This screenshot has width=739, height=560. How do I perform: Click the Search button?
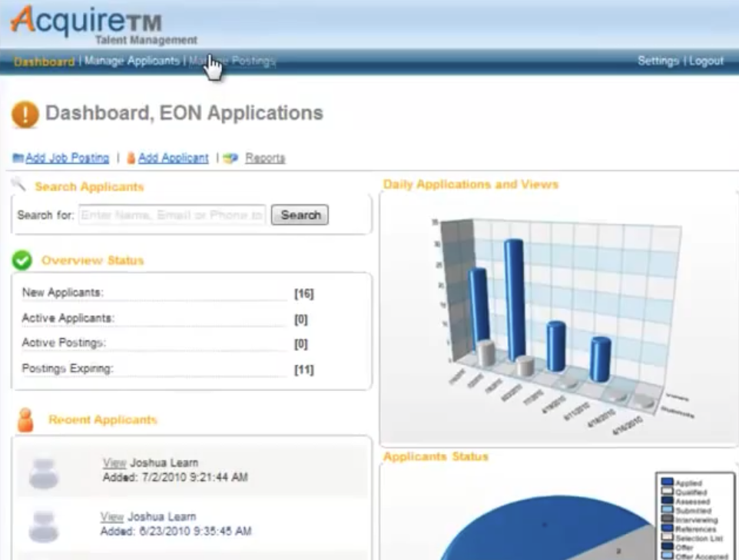300,215
